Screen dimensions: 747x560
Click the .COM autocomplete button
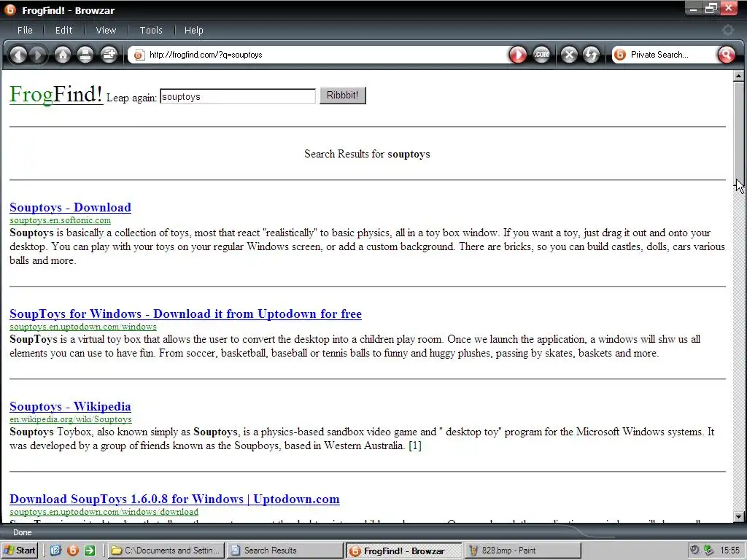point(541,55)
